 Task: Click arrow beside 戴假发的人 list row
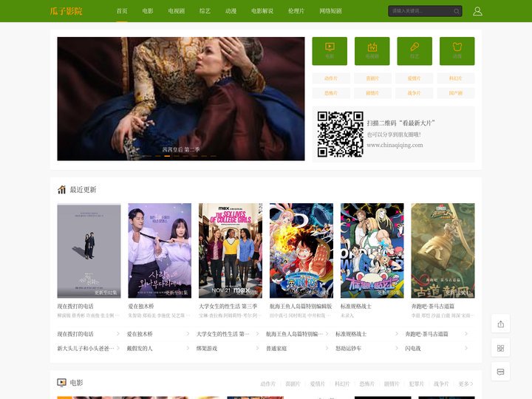(x=188, y=348)
